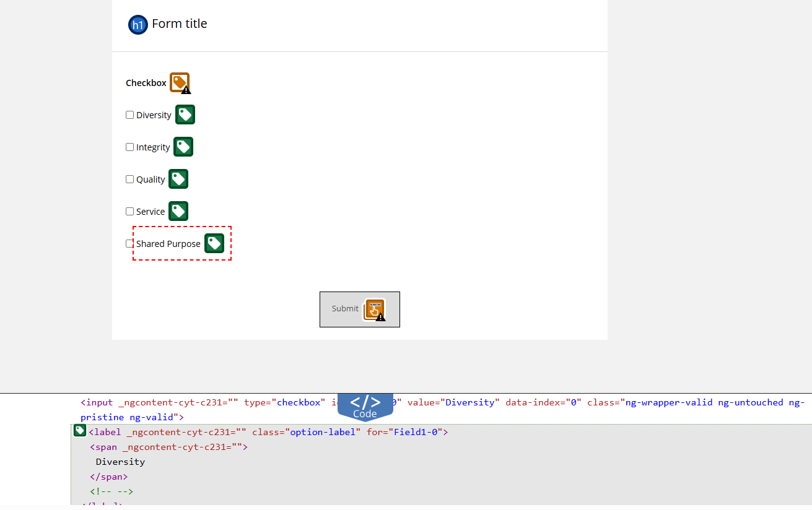Click the Shared Purpose label text
812x510 pixels.
coord(168,244)
